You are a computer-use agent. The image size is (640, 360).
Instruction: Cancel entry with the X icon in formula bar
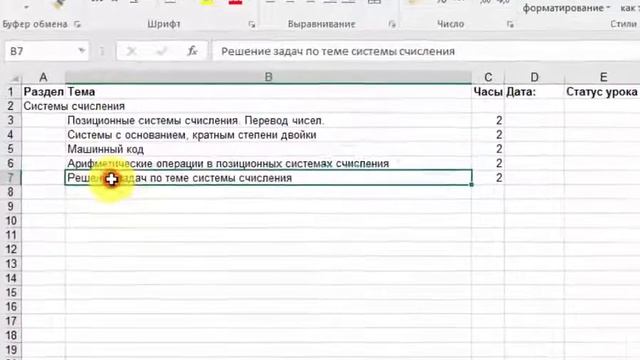(x=131, y=51)
